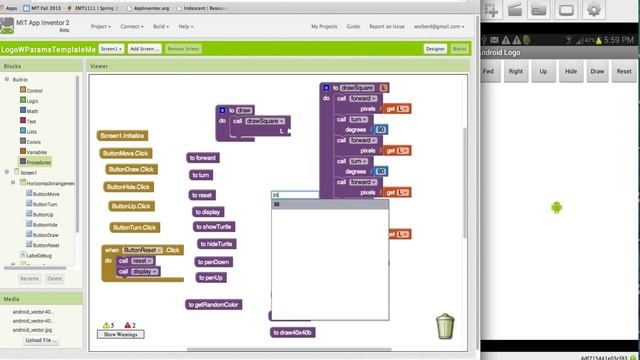Select ButtonMove component in tree

tap(43, 194)
